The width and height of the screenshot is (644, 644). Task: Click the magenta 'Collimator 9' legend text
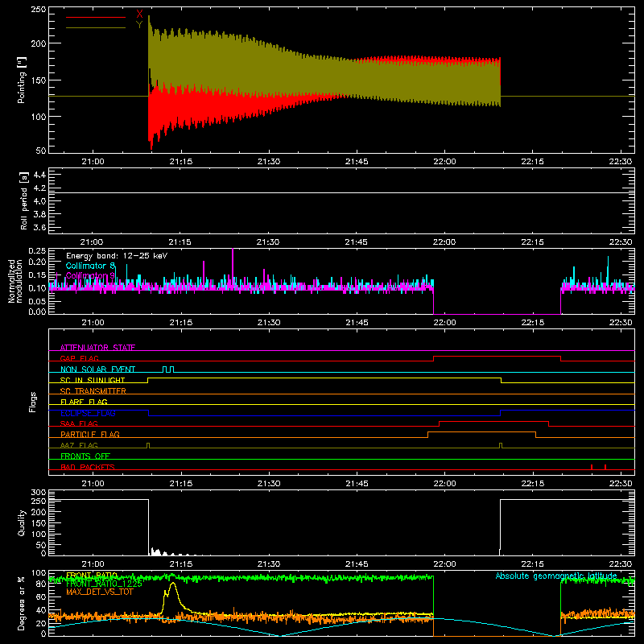(x=90, y=275)
